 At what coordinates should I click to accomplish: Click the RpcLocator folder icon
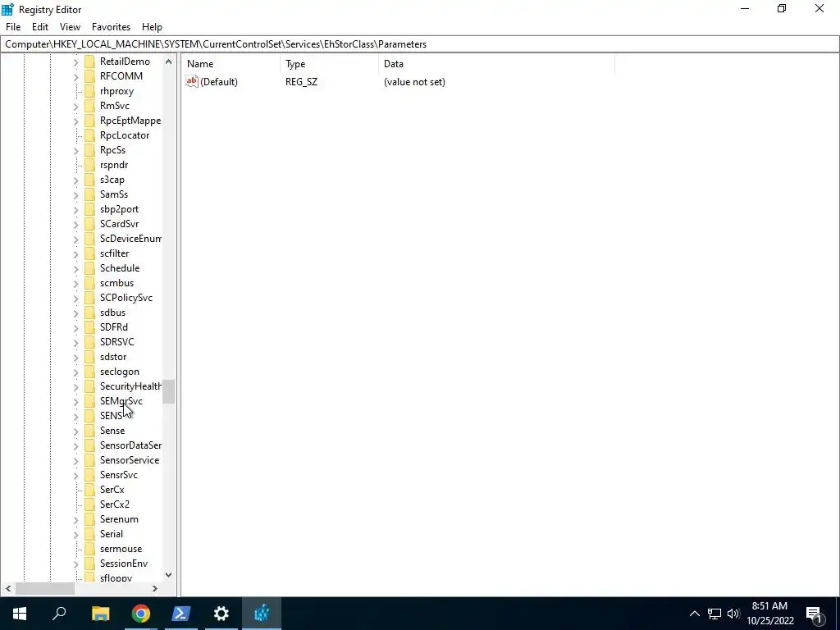(90, 135)
